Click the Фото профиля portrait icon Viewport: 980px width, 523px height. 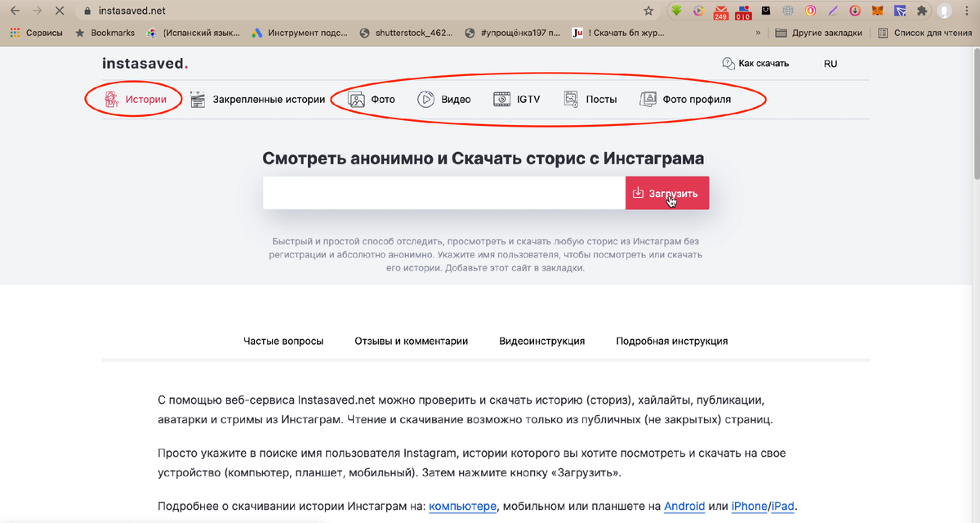(648, 100)
